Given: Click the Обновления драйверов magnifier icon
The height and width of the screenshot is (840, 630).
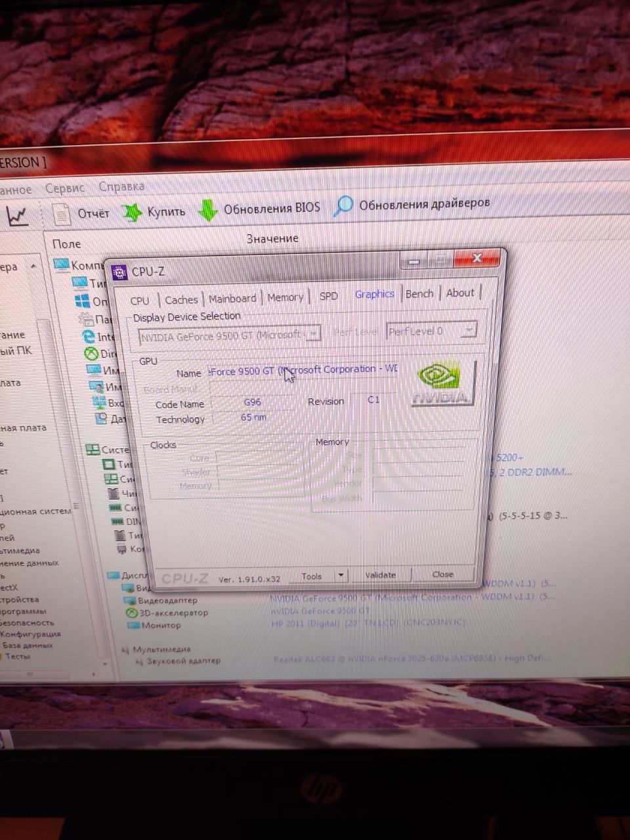Looking at the screenshot, I should pos(343,206).
